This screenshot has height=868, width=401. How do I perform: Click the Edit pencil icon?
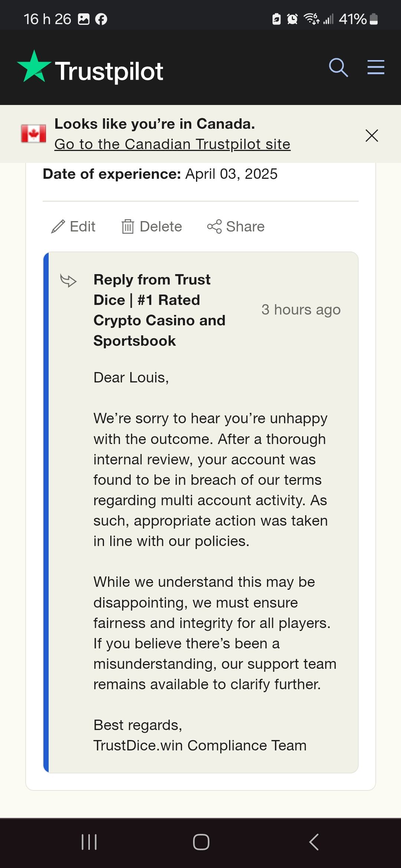[58, 226]
